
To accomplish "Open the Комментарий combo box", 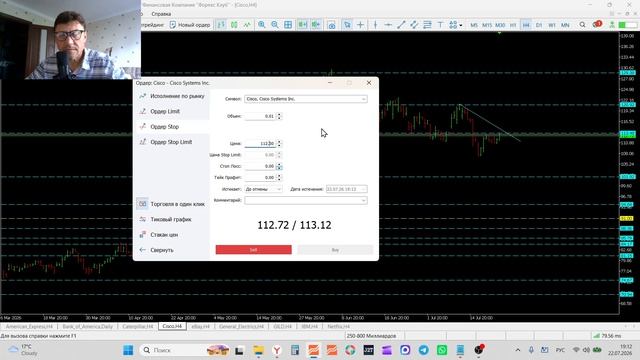I will 306,200.
